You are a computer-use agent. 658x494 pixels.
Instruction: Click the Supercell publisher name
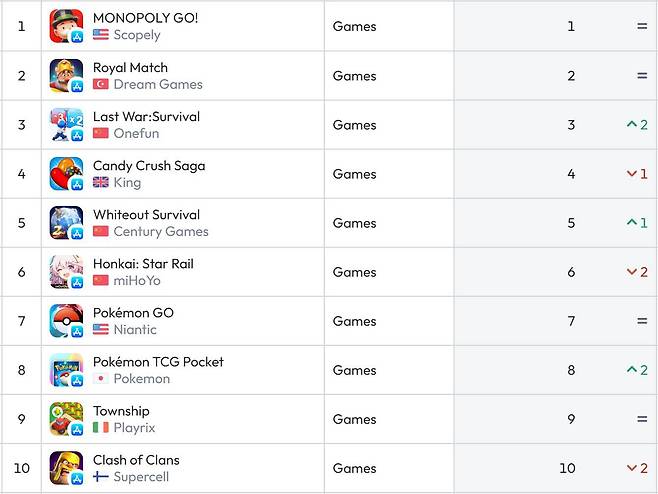[x=141, y=477]
